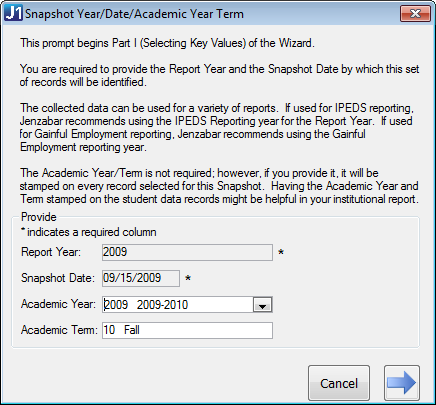Image resolution: width=436 pixels, height=405 pixels.
Task: Click the required asterisk beside Report Year
Action: click(281, 252)
